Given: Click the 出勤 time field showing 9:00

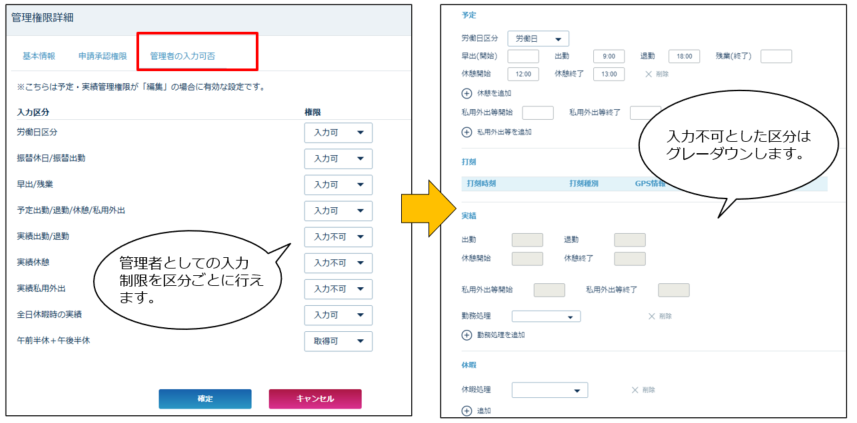Looking at the screenshot, I should click(608, 57).
